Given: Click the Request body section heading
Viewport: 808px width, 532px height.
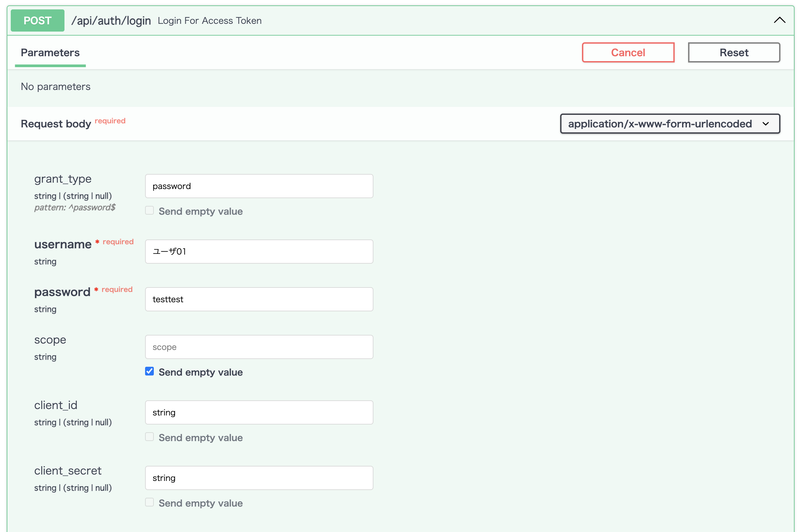Looking at the screenshot, I should tap(56, 124).
